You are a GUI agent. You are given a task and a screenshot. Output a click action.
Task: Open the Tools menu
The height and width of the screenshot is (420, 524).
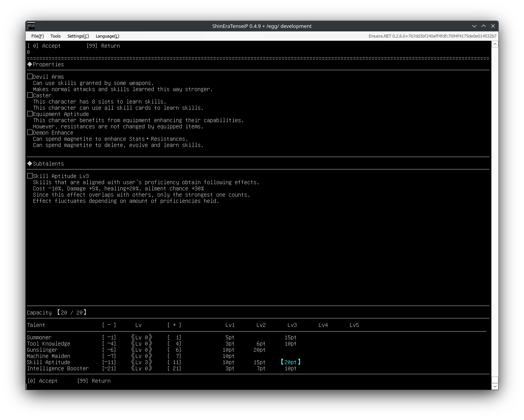[x=56, y=36]
